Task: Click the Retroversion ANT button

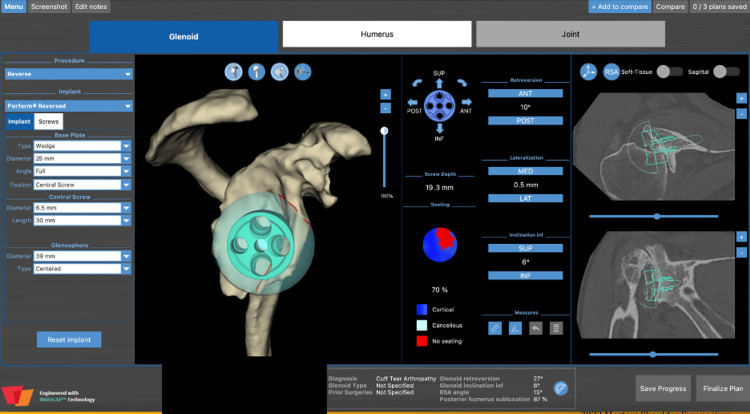Action: [x=525, y=93]
